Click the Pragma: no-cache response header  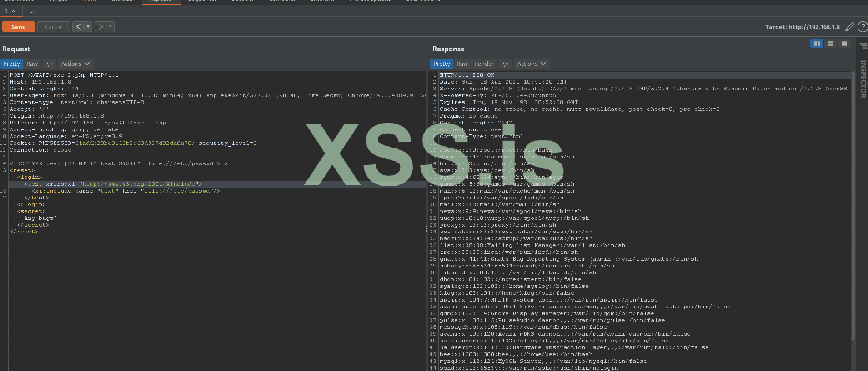click(x=469, y=116)
